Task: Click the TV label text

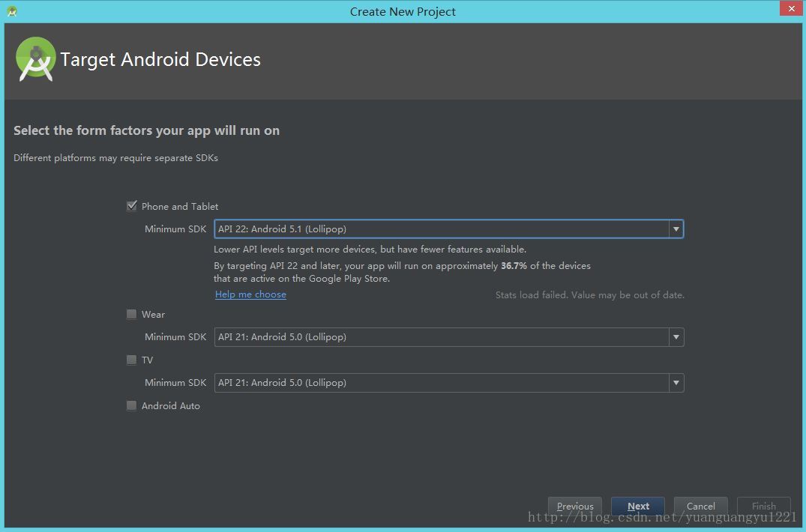Action: click(147, 360)
